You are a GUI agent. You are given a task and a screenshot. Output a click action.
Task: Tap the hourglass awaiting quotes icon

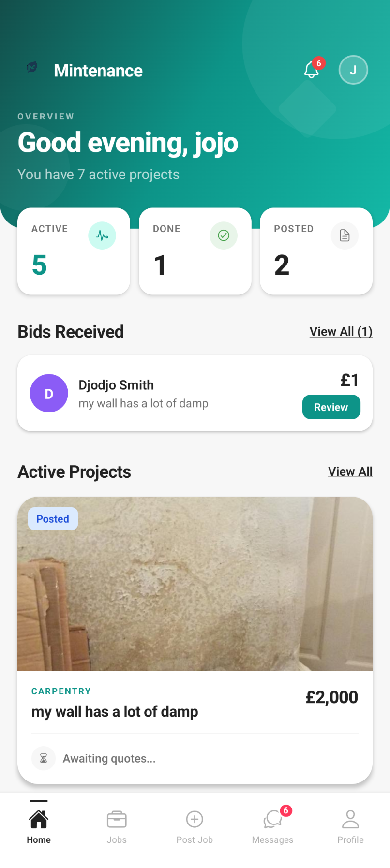coord(44,758)
